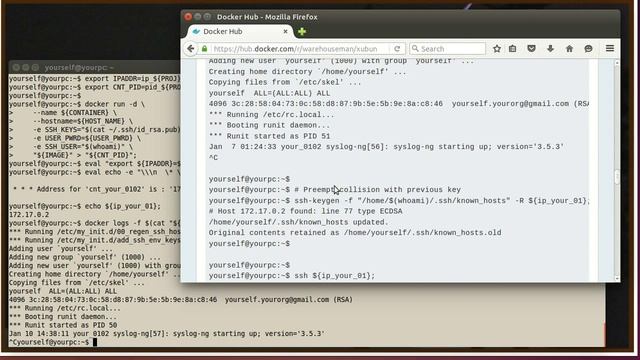
Task: Click 'Runit started as PID 50' in terminal
Action: [63, 325]
